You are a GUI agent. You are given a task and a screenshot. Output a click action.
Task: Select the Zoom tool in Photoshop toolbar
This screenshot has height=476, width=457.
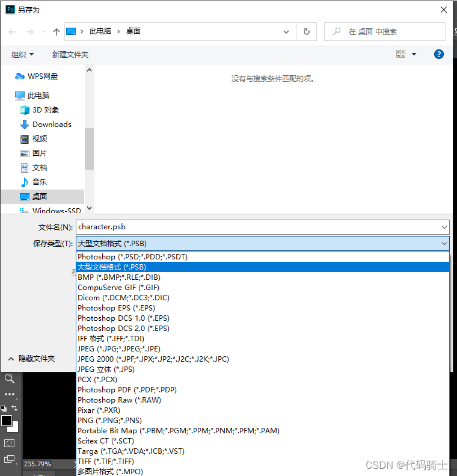point(10,379)
